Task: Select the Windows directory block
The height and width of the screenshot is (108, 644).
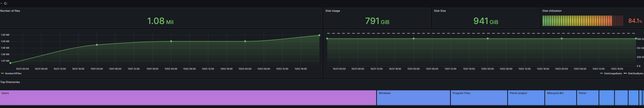Action: tap(413, 98)
